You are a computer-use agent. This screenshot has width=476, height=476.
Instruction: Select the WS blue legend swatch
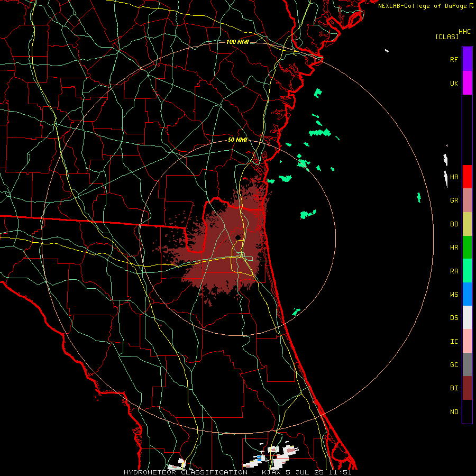click(467, 294)
